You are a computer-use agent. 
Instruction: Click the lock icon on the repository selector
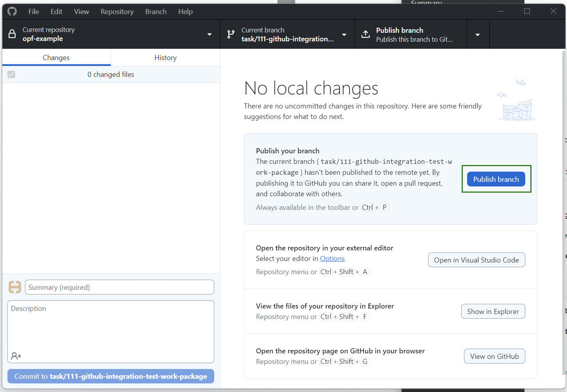point(11,34)
